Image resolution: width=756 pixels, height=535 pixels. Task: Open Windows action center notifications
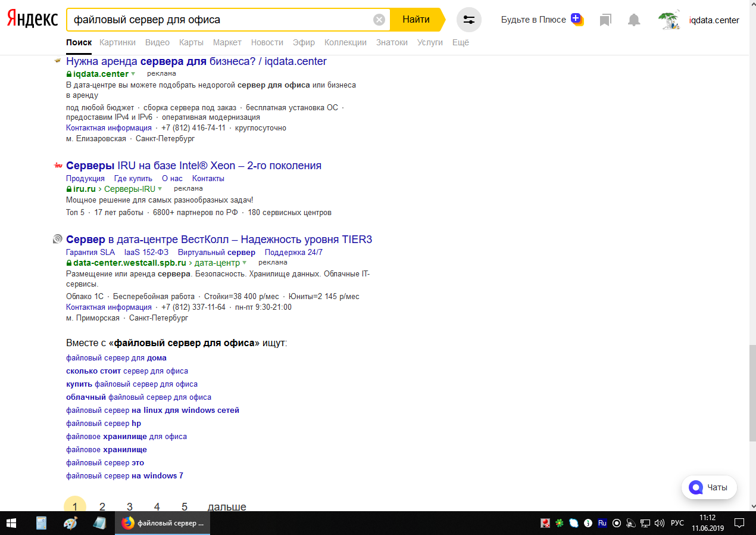[x=739, y=523]
